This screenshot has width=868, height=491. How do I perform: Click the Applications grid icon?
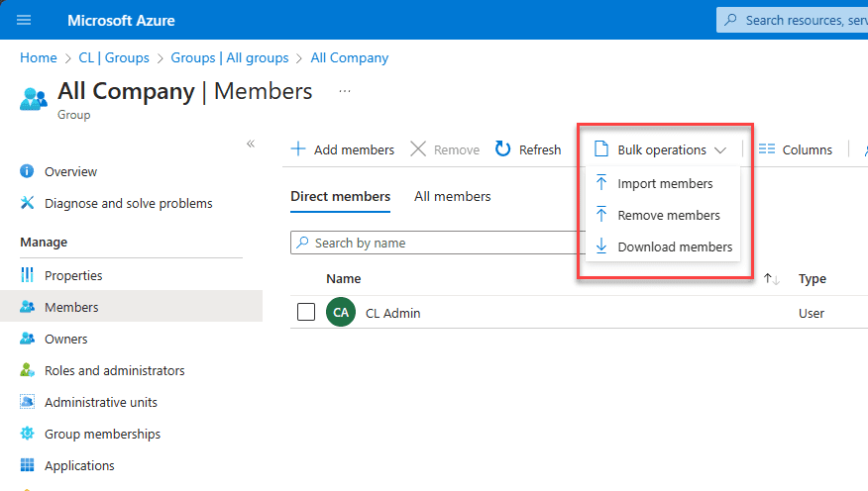click(27, 465)
